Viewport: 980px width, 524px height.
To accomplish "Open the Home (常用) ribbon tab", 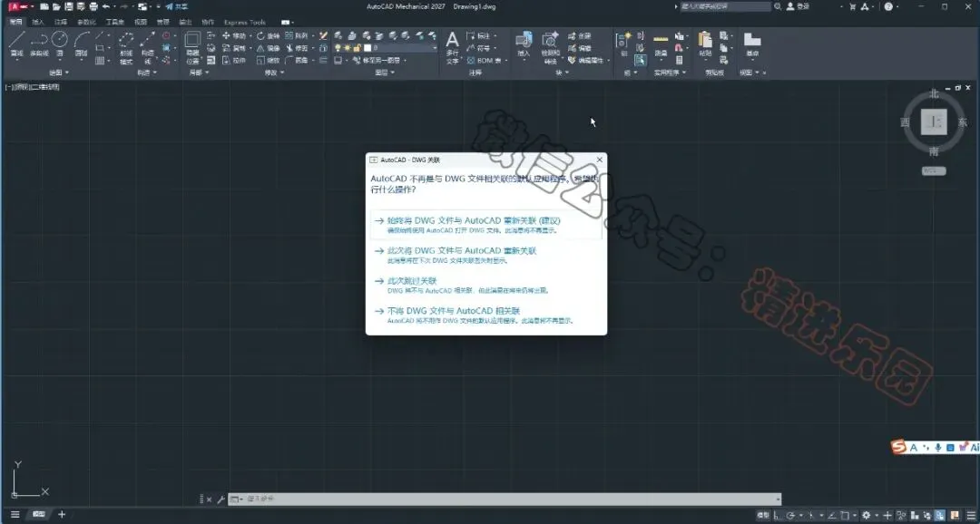I will coord(15,22).
